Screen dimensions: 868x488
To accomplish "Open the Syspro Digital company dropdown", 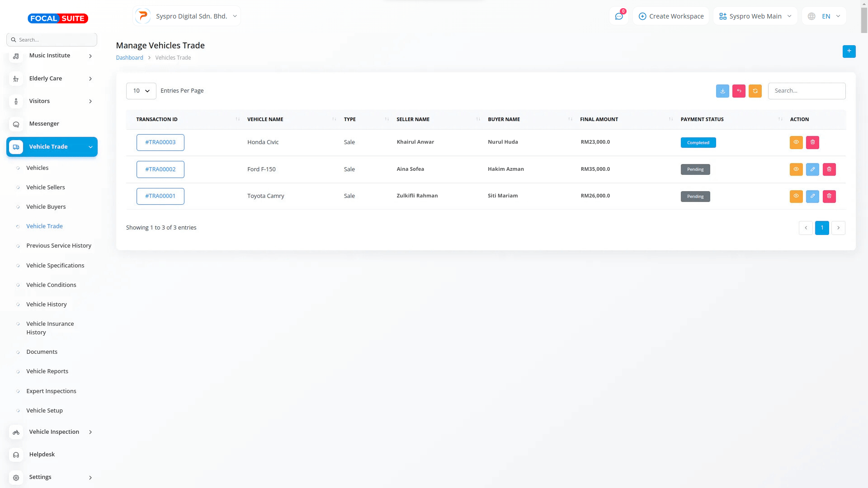I will pos(187,16).
